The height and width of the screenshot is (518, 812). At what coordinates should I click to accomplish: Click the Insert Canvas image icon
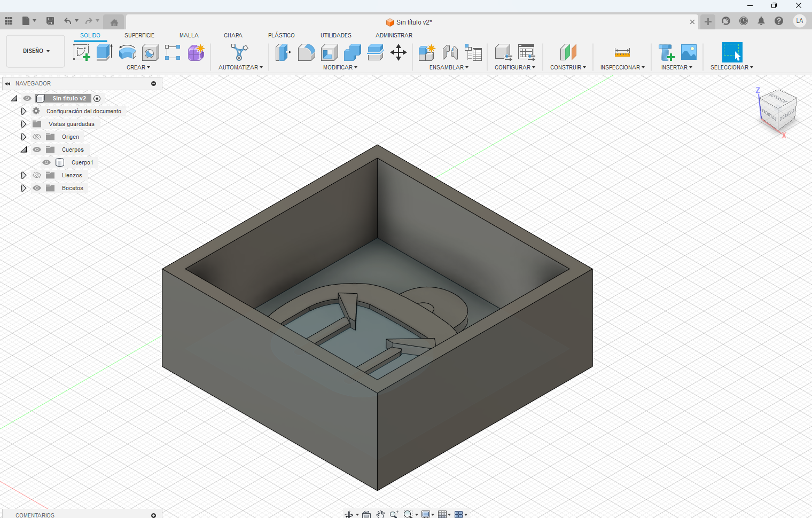689,52
